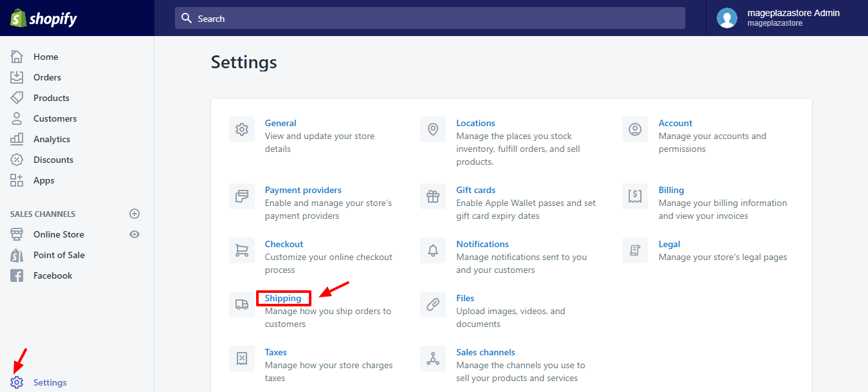Click the Taxes percent receipt icon

point(242,359)
